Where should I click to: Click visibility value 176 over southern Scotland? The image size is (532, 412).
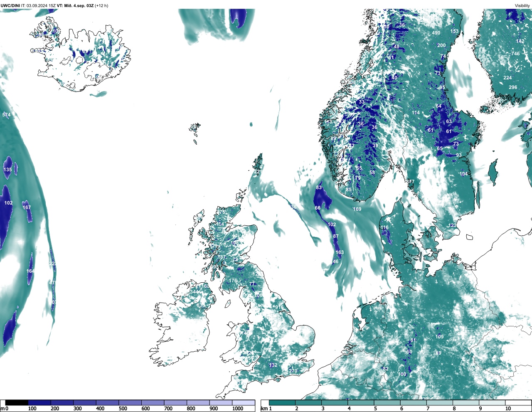[233, 281]
